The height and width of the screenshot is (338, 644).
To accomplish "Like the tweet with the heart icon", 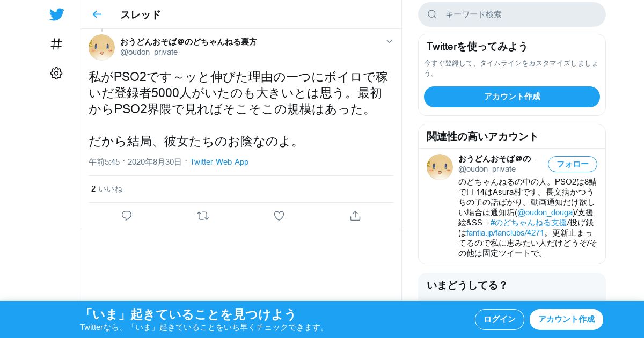I will (x=279, y=216).
